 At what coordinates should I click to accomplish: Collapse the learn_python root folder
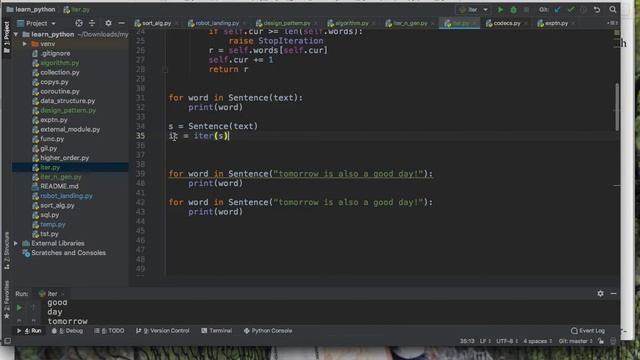[16, 34]
